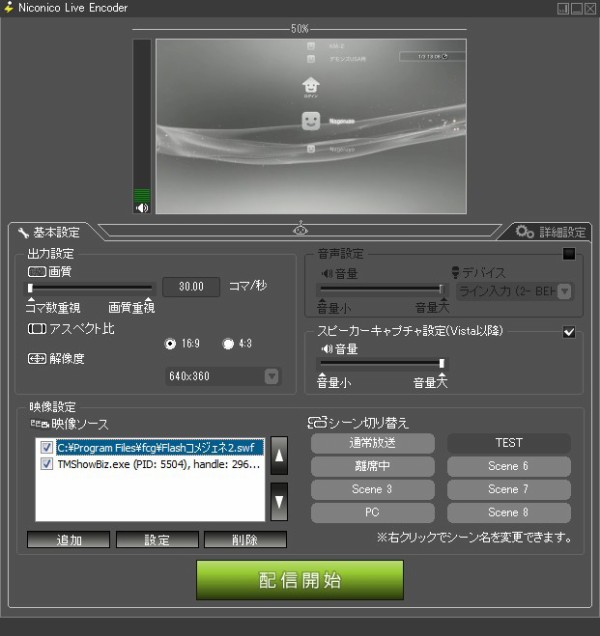Switch to the 通常放送 scene
Image resolution: width=600 pixels, height=636 pixels.
pos(372,443)
